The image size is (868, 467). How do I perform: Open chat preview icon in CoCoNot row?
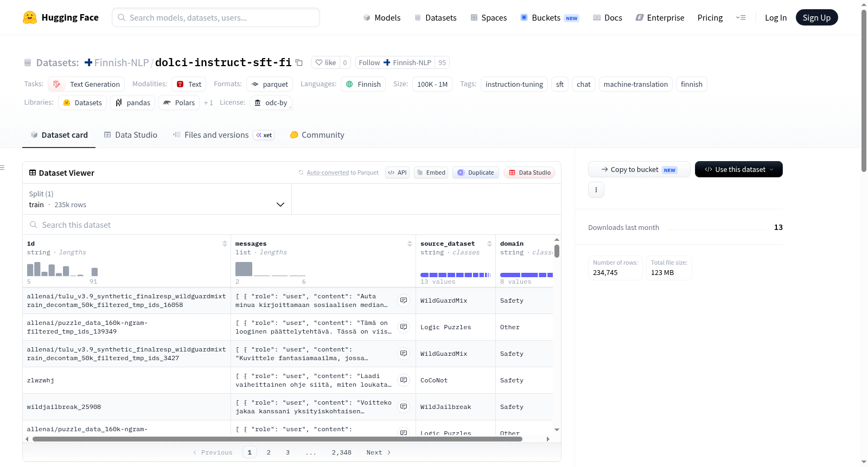coord(404,380)
